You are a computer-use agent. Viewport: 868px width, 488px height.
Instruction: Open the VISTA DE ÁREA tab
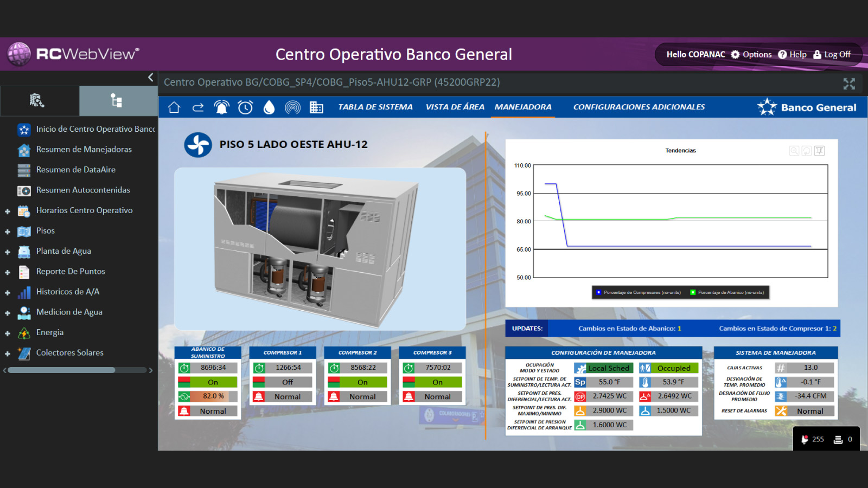(455, 107)
